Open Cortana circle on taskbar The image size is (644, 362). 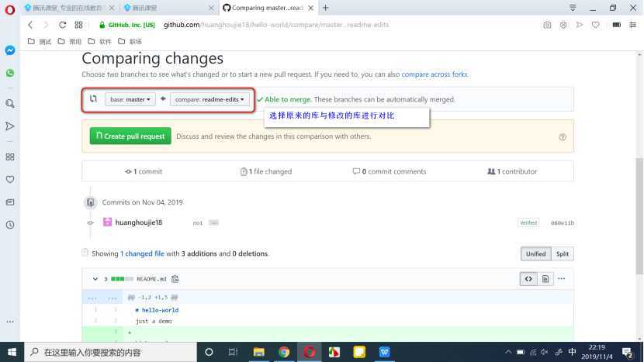coord(209,352)
